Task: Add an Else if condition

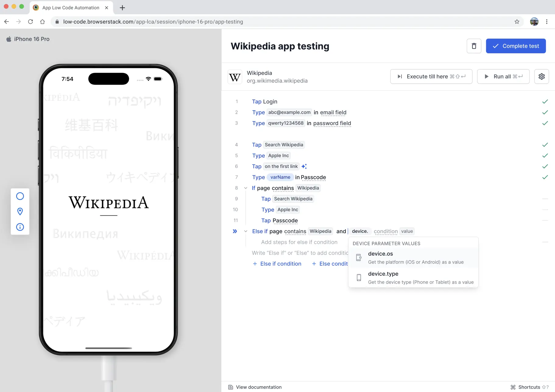Action: click(x=277, y=264)
